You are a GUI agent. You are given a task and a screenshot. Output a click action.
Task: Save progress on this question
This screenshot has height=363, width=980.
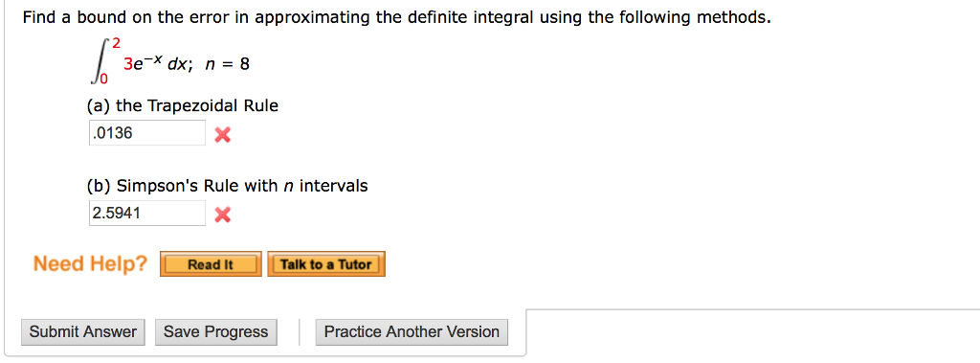click(216, 332)
